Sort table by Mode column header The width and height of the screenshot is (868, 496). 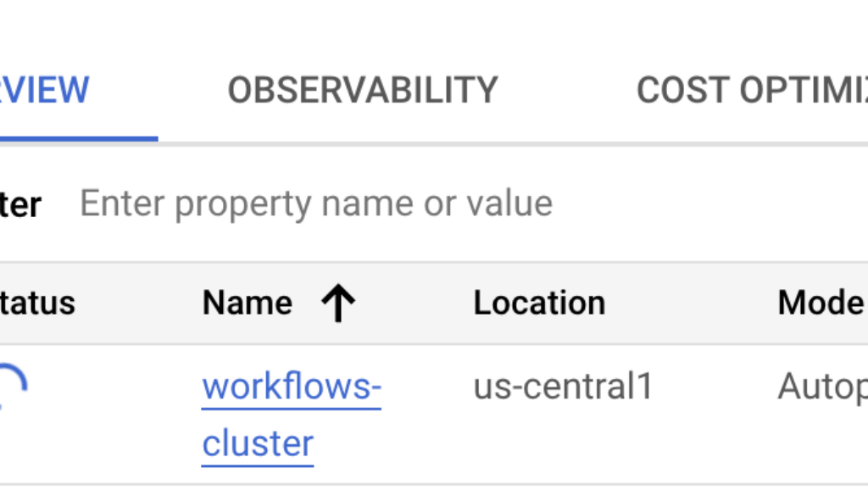point(821,303)
